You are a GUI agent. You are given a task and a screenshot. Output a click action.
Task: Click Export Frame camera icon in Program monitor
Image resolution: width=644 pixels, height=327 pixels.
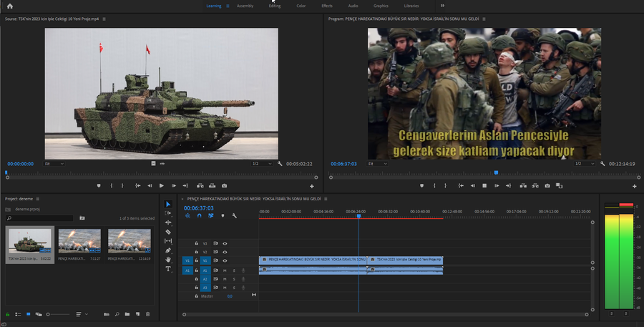pos(547,185)
